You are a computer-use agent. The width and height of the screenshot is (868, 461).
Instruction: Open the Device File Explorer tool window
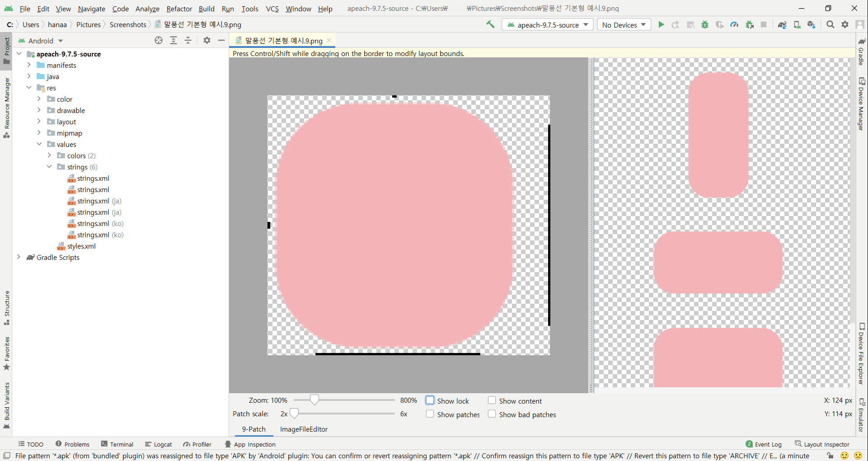coord(862,353)
